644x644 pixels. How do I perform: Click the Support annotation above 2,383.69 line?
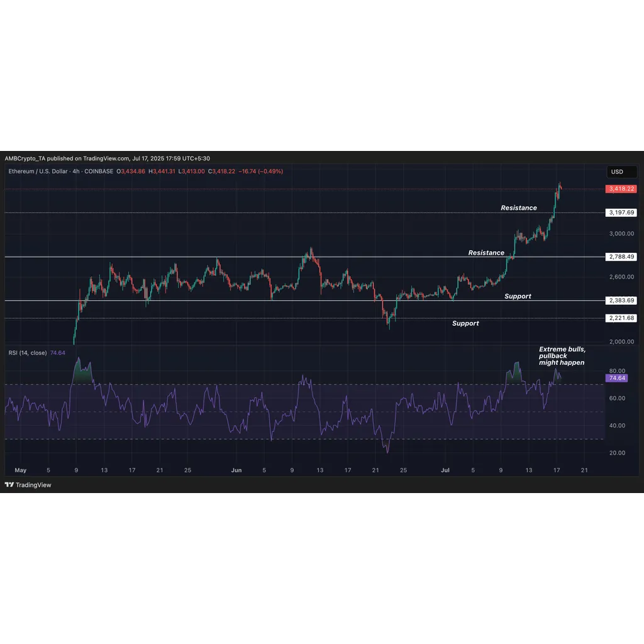(x=518, y=296)
